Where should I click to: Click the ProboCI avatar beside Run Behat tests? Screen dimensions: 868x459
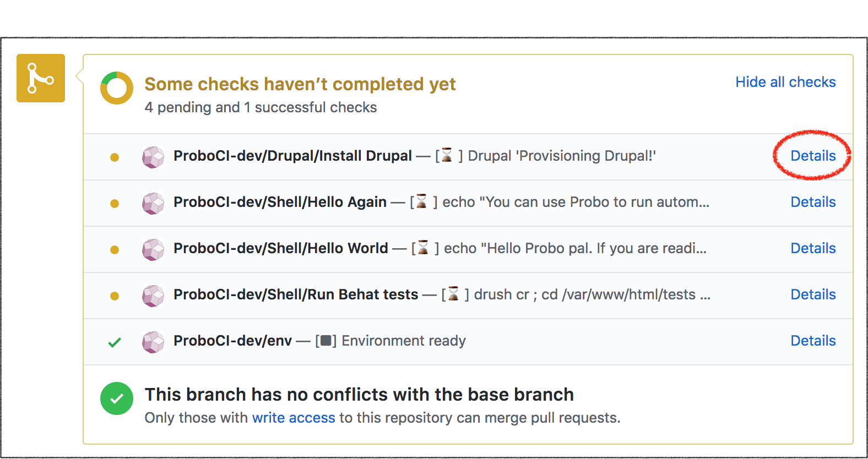click(x=153, y=296)
